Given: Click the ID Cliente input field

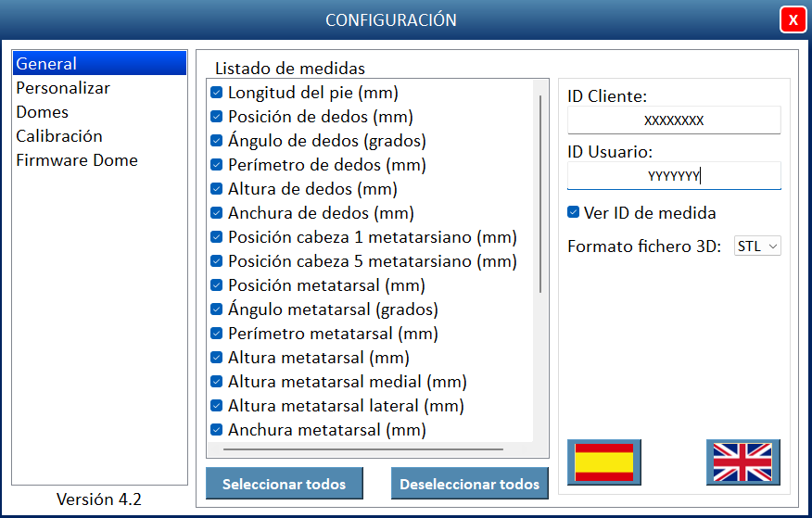Looking at the screenshot, I should (674, 120).
